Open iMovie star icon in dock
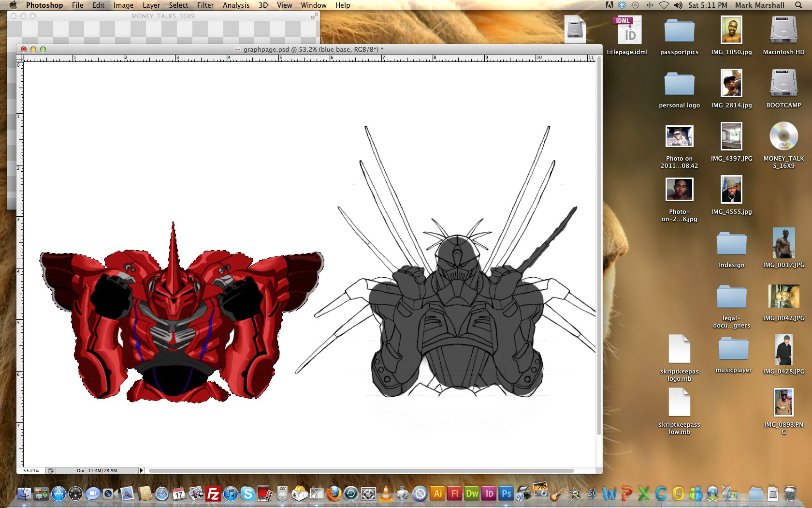The image size is (812, 508). point(575,493)
